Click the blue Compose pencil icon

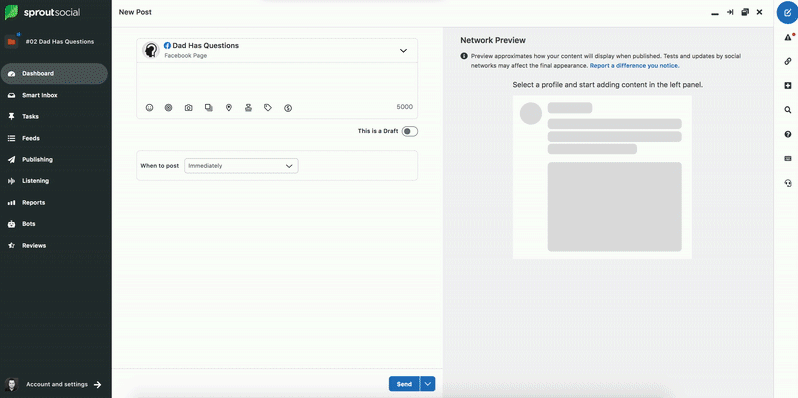click(x=787, y=12)
